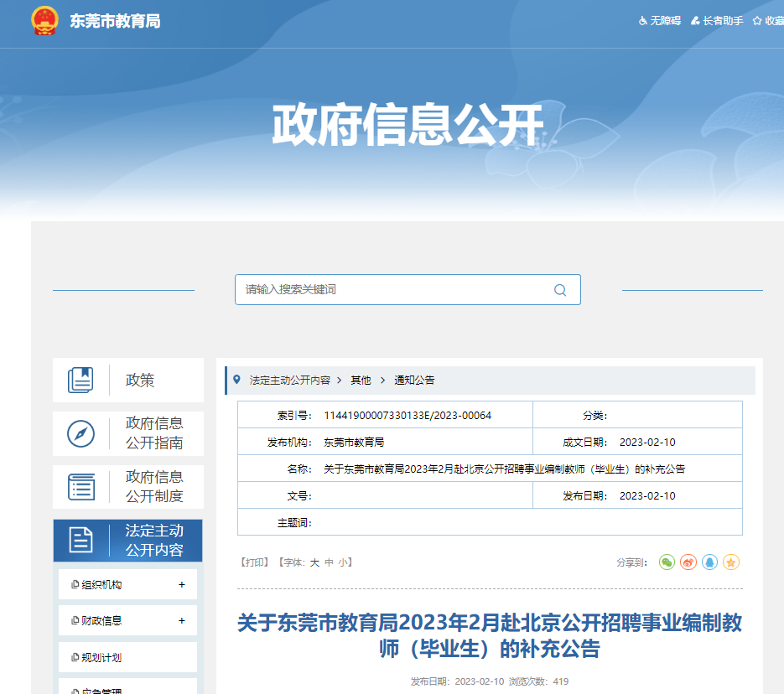The image size is (784, 694).
Task: Share to QZone via yellow star icon
Action: click(731, 562)
